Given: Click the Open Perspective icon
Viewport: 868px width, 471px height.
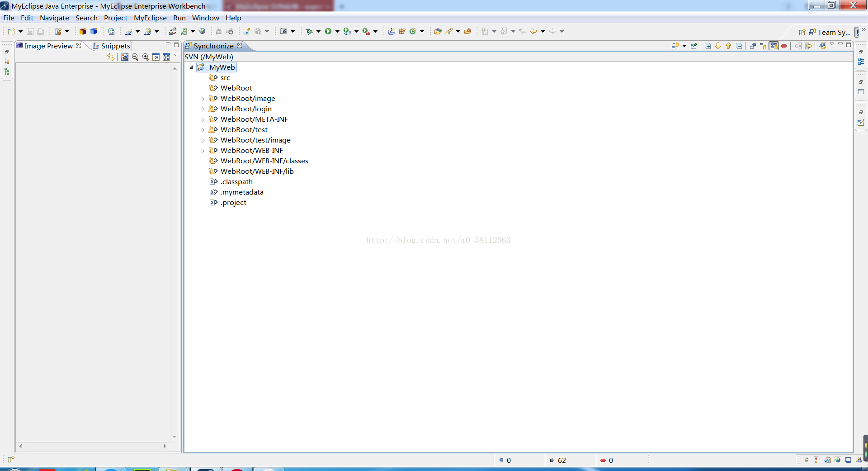Looking at the screenshot, I should click(802, 32).
